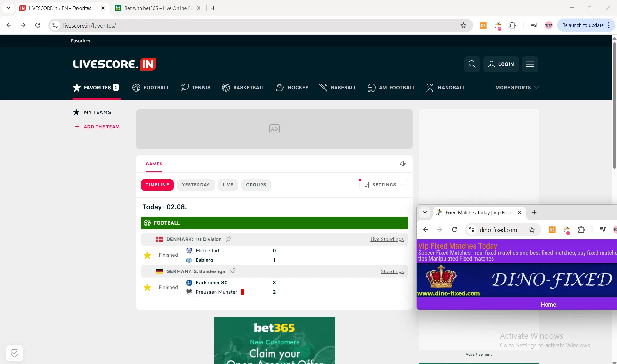The width and height of the screenshot is (617, 364).
Task: Select the Basketball sport icon
Action: [226, 87]
